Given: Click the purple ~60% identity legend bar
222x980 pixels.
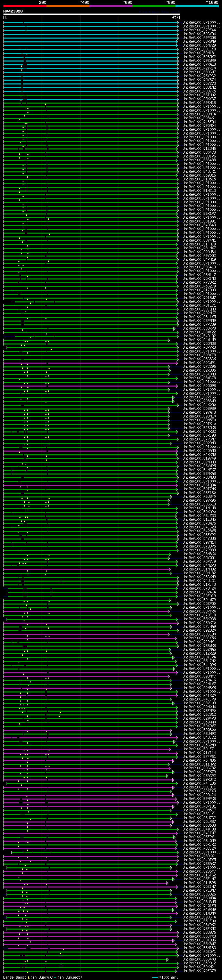Looking at the screenshot, I should point(111,6).
